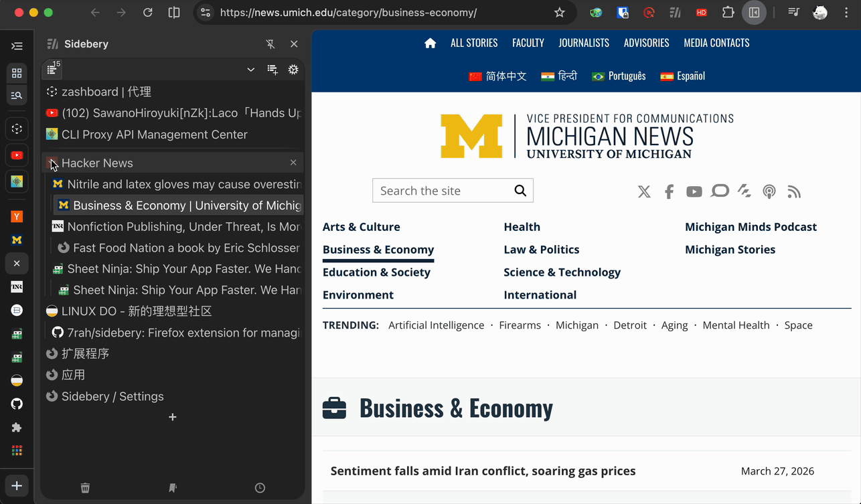Click the YouTube social icon on Michigan News

click(x=694, y=192)
